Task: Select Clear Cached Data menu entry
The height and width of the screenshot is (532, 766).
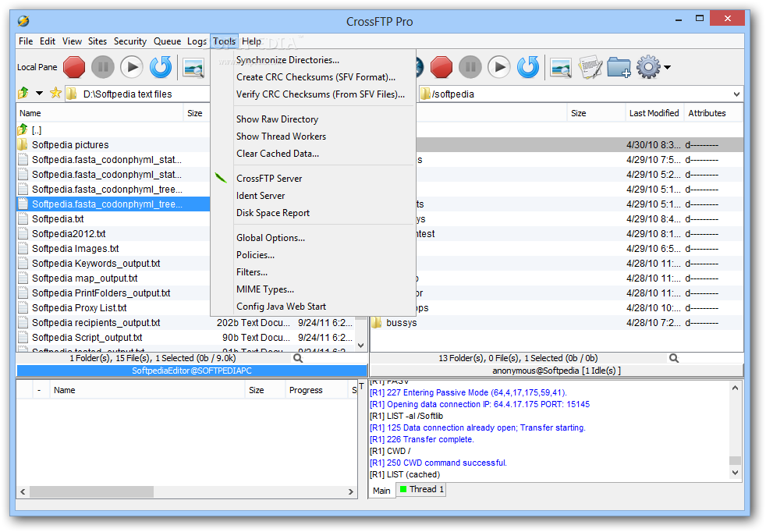Action: 313,154
